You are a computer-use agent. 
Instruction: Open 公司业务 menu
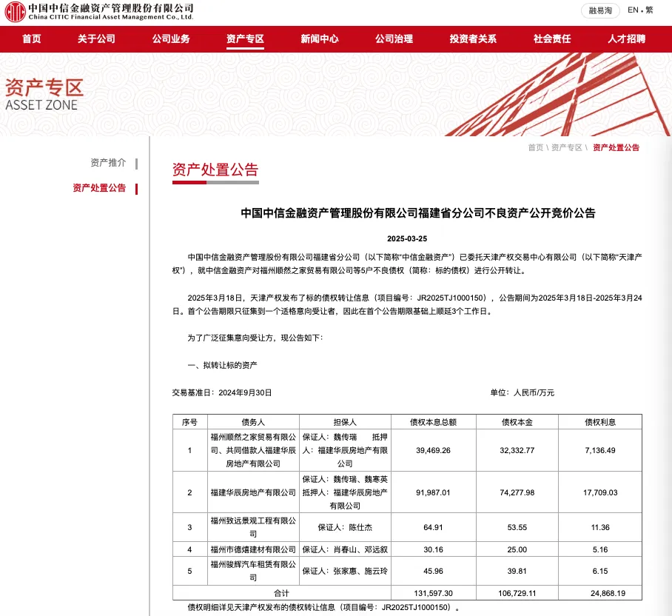[171, 39]
